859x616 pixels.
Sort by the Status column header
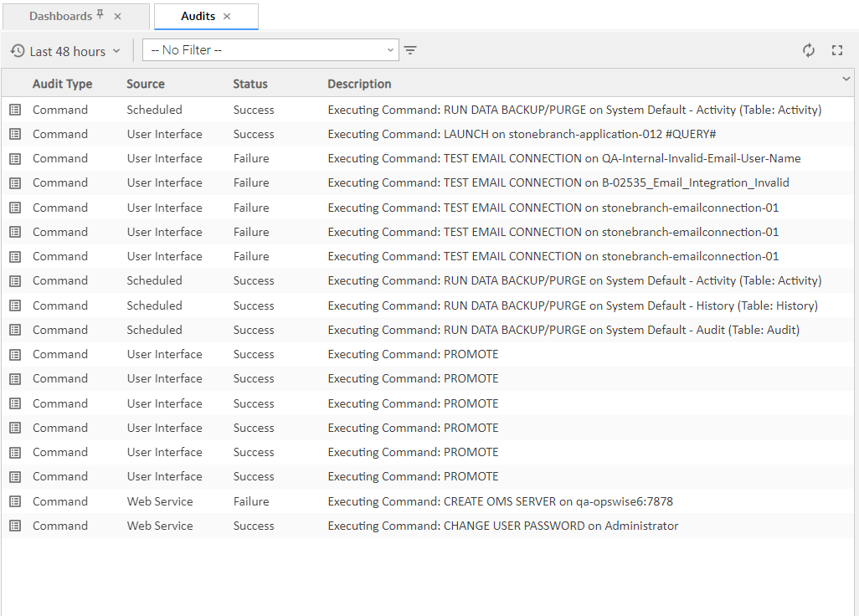click(250, 84)
